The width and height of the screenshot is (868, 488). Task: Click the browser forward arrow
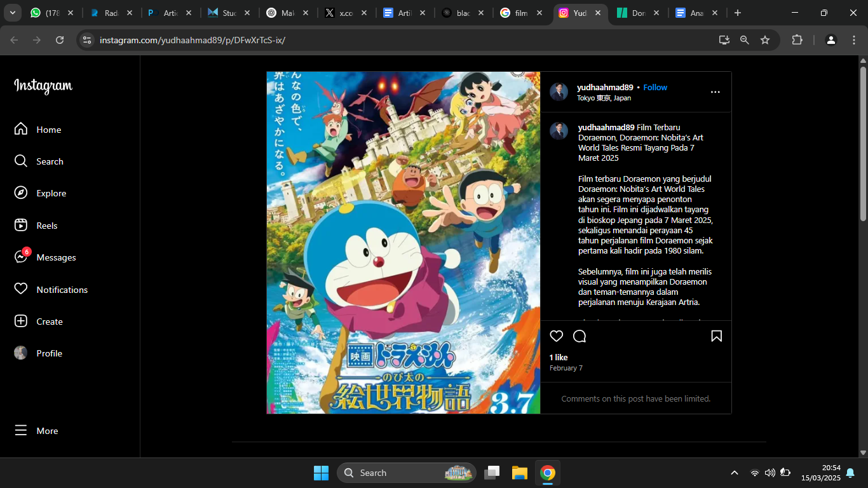(x=37, y=40)
